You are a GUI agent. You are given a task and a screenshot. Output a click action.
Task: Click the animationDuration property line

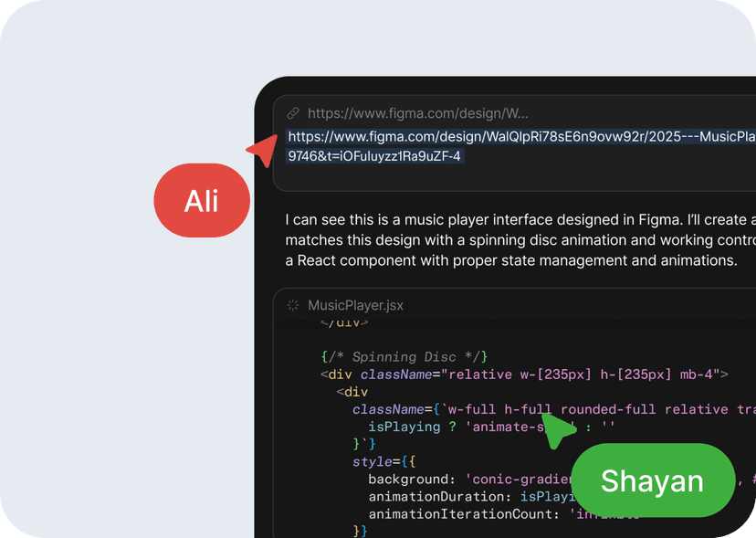[466, 497]
